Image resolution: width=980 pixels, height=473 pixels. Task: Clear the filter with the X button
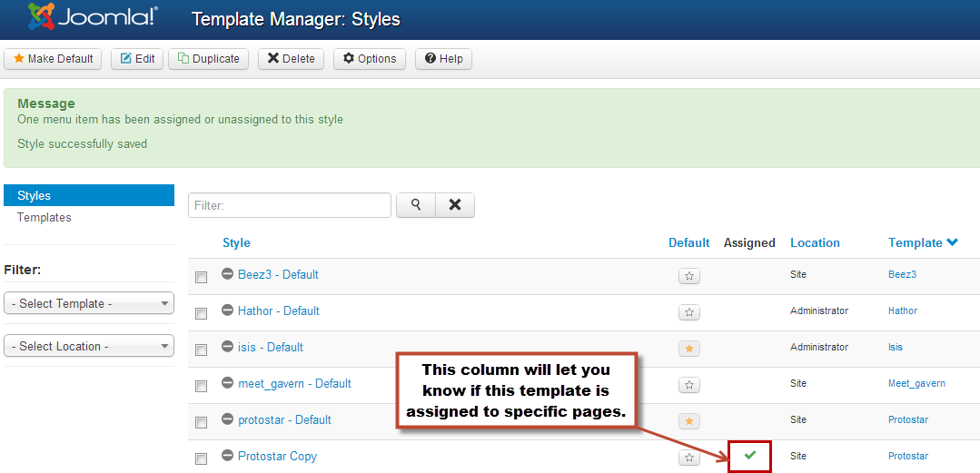(455, 205)
